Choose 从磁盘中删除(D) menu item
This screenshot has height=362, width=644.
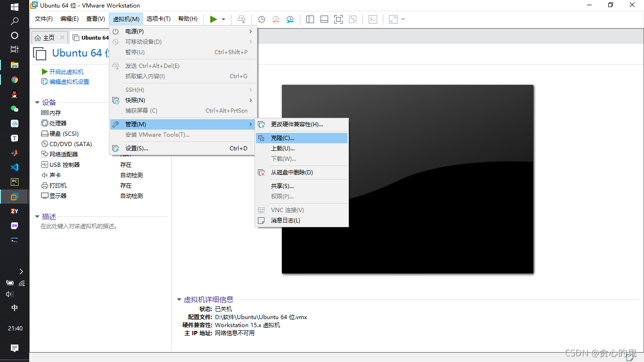tap(302, 173)
